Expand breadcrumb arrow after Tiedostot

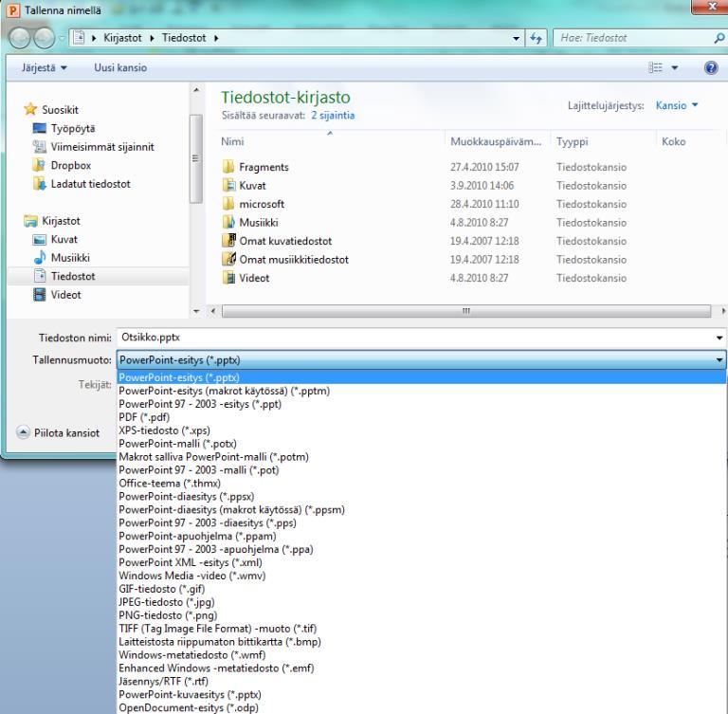[x=216, y=38]
